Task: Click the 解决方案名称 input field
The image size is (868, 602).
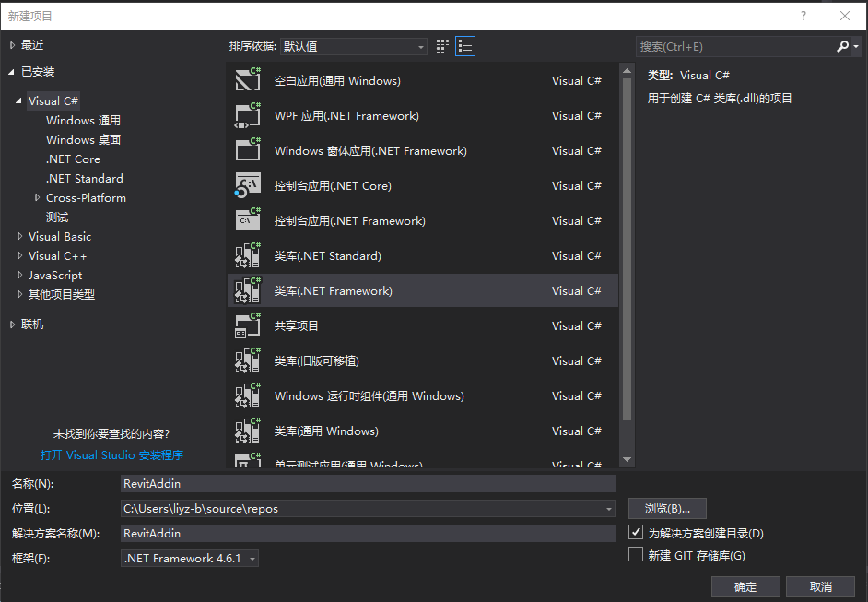Action: click(368, 534)
